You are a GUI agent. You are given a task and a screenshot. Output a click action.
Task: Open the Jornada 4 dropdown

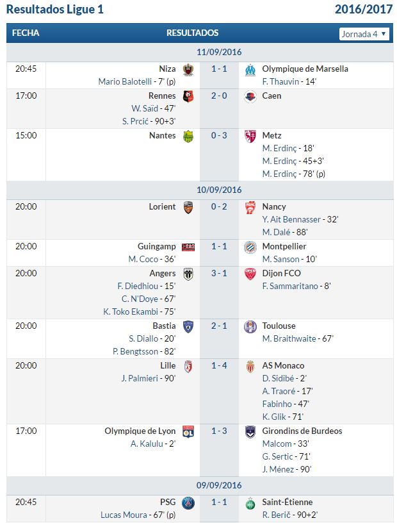[364, 34]
